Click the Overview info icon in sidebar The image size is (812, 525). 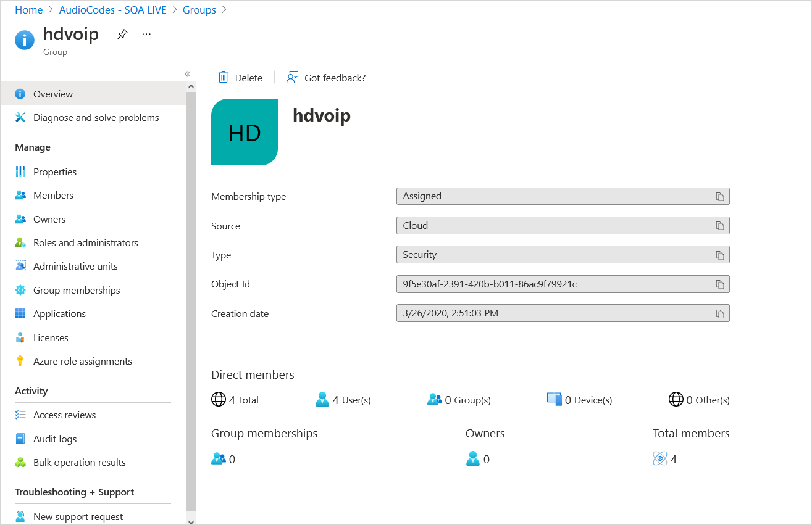point(20,94)
